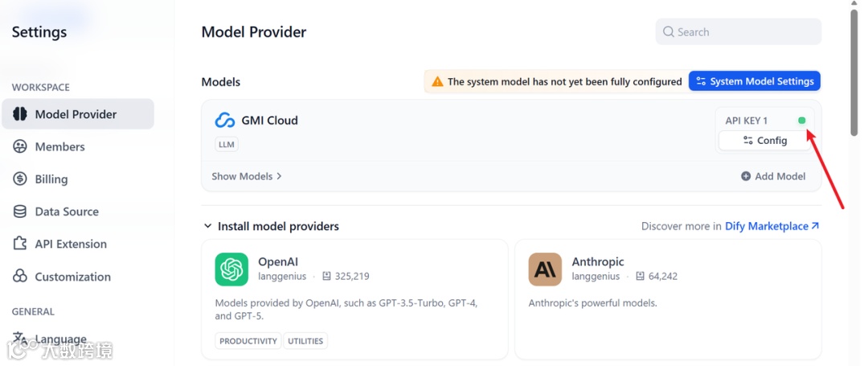Click Add Model button
Viewport: 868px width, 366px height.
(773, 176)
